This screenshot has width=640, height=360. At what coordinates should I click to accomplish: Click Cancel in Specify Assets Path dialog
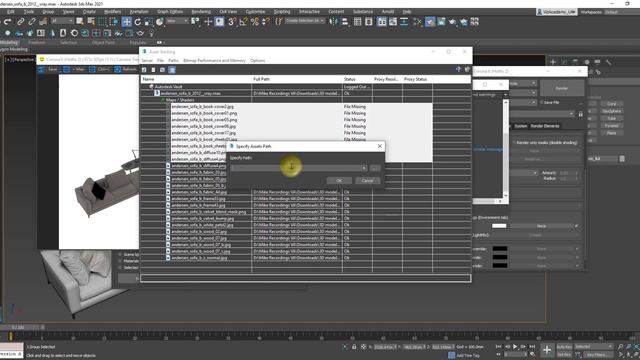pyautogui.click(x=367, y=180)
